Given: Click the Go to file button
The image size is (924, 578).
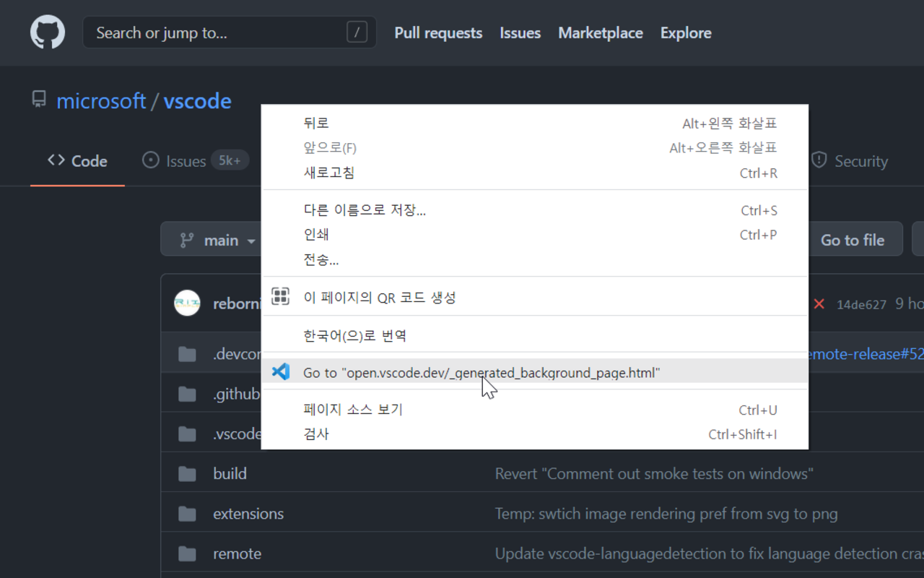Looking at the screenshot, I should coord(854,238).
